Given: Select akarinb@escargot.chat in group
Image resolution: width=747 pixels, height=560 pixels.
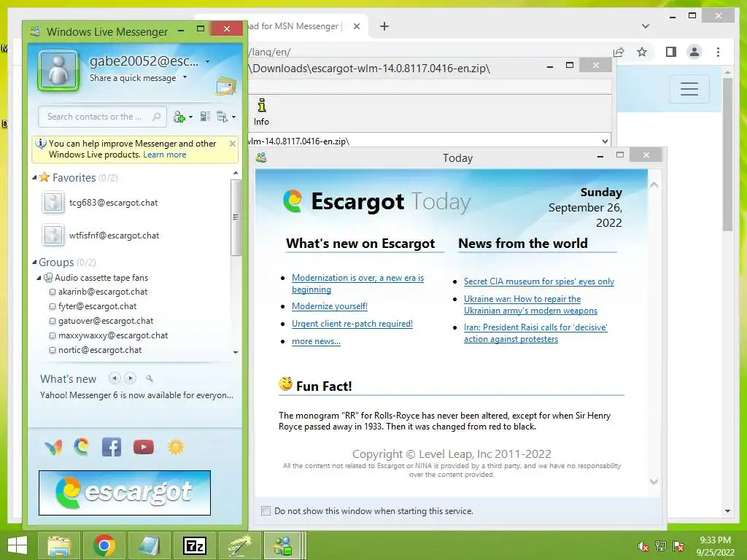Looking at the screenshot, I should 102,292.
